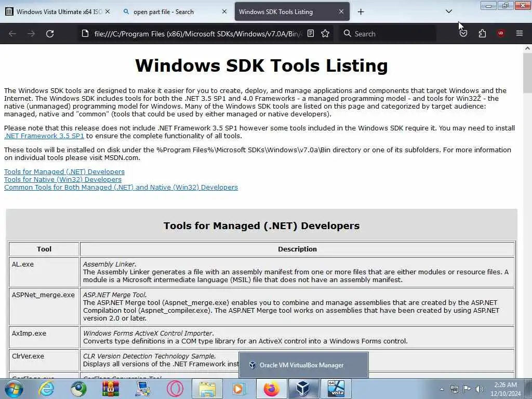Toggle reader view icon in address bar
The image size is (532, 399).
311,33
